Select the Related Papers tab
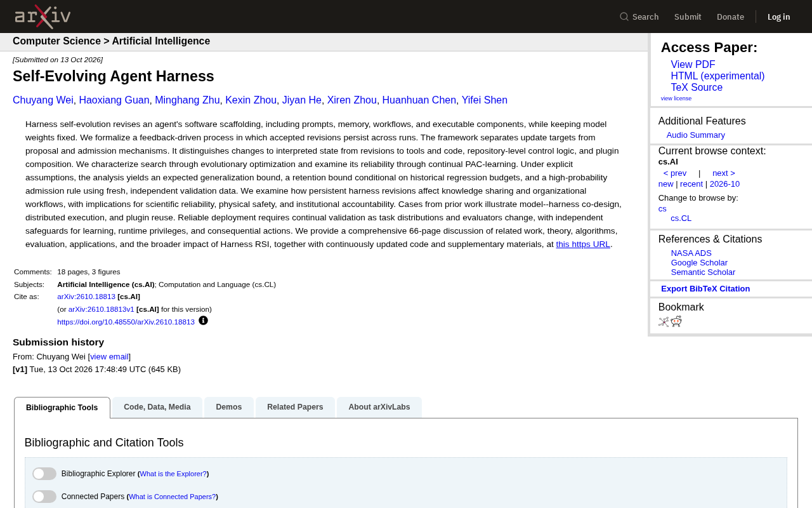 pyautogui.click(x=295, y=407)
